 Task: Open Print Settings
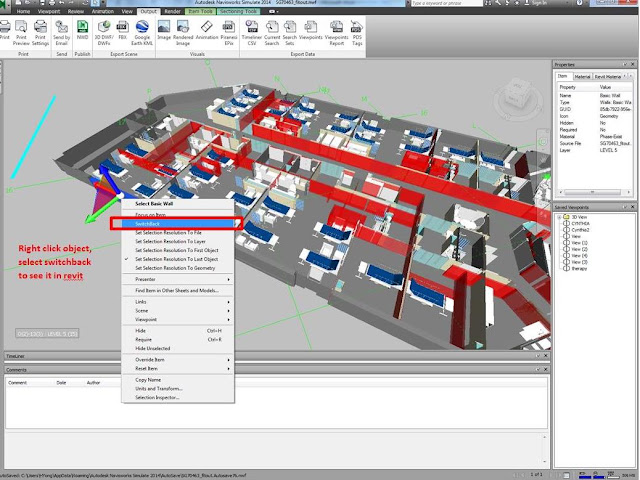[40, 33]
